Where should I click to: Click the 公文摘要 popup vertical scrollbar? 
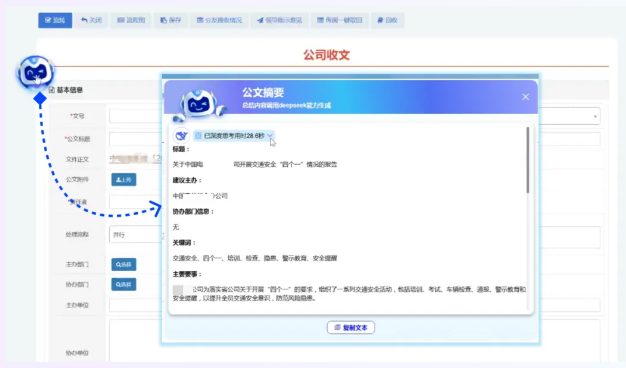(527, 160)
